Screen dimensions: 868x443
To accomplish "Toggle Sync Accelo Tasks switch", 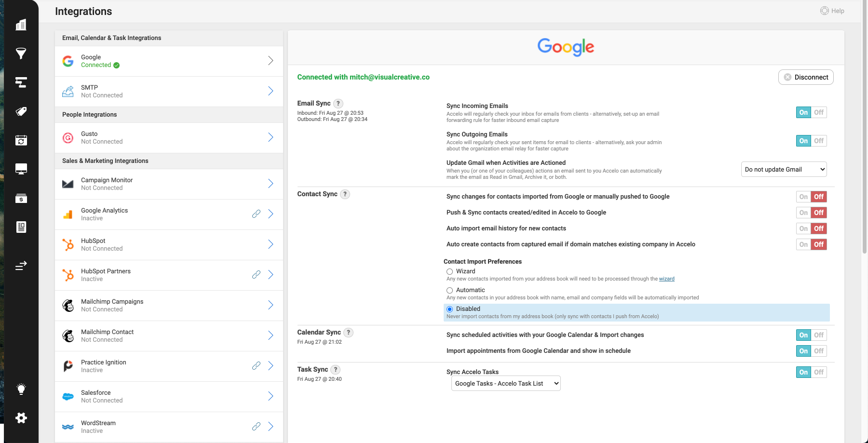I will click(x=811, y=372).
